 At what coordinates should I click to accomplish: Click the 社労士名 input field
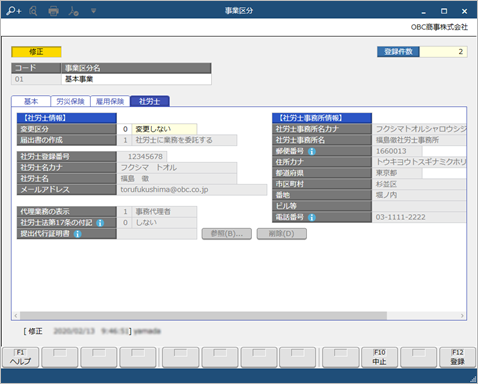tap(177, 178)
